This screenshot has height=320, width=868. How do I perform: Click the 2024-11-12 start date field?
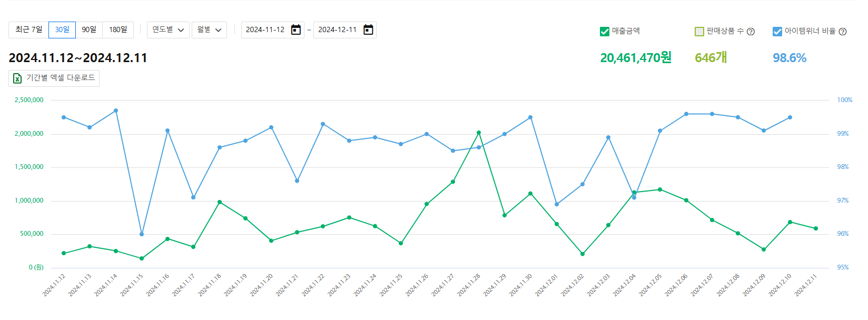tap(265, 30)
